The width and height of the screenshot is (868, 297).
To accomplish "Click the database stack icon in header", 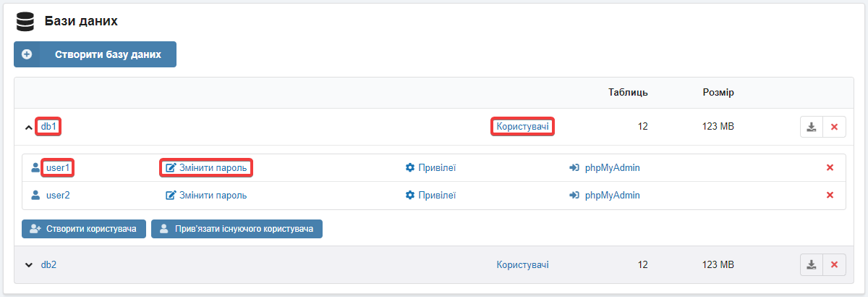I will point(25,22).
